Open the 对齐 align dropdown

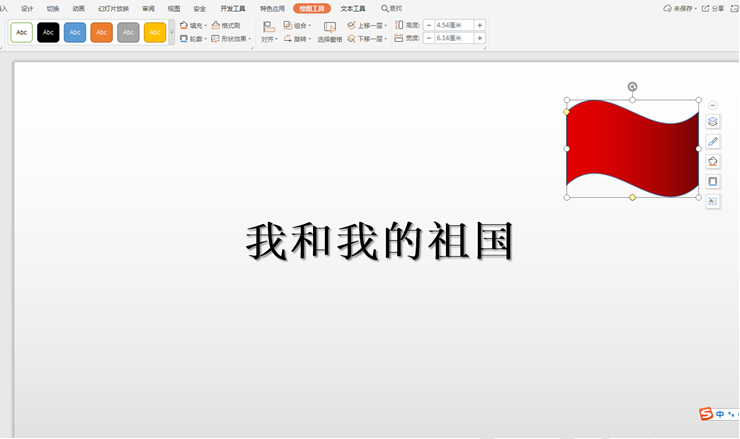click(269, 32)
